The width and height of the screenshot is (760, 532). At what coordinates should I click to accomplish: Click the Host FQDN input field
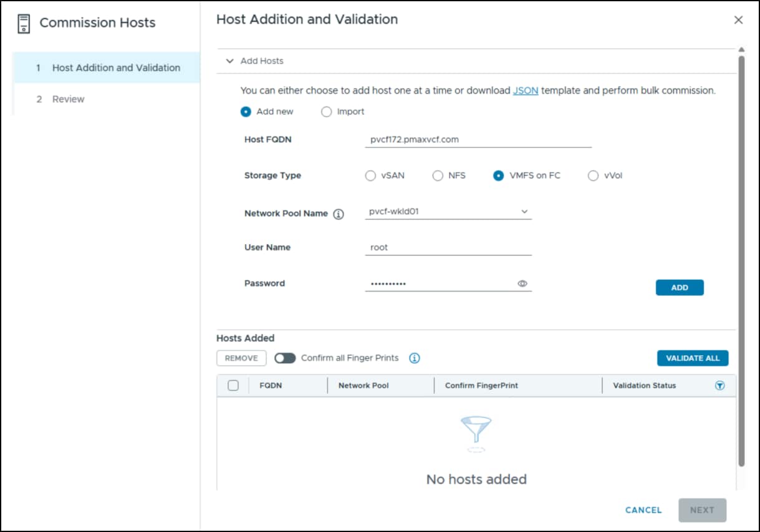click(x=478, y=140)
